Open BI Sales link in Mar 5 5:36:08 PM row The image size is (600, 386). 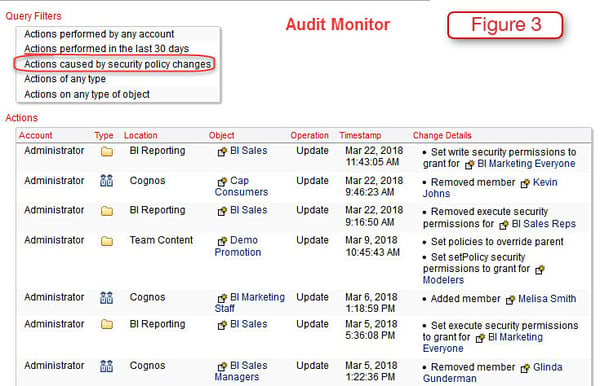click(248, 324)
